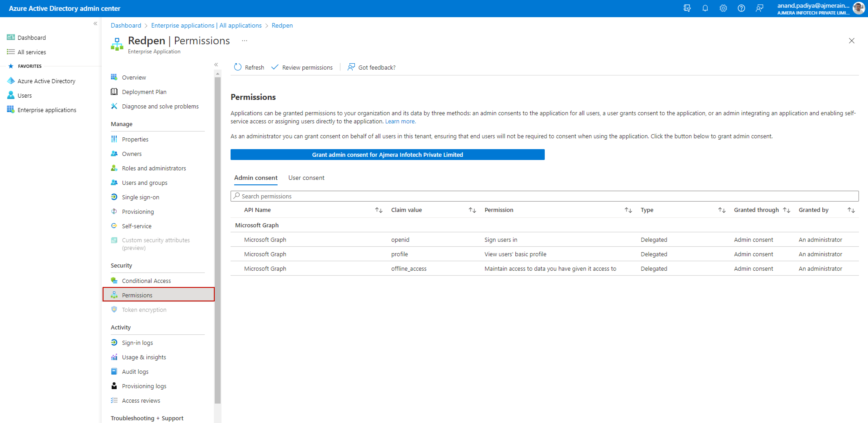Grant admin consent for Ajmera Infotech Private Limited
Screen dimensions: 868x423
[x=387, y=155]
